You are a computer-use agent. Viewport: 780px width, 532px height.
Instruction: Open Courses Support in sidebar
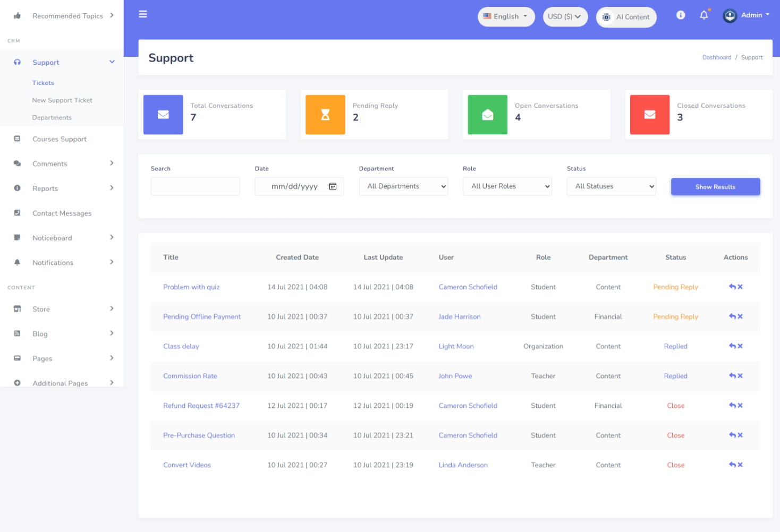pyautogui.click(x=60, y=139)
